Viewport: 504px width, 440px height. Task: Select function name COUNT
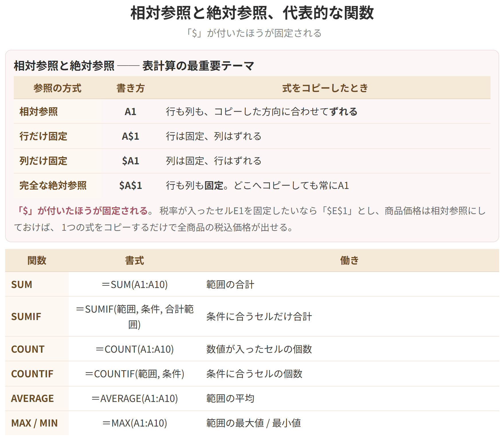(28, 349)
